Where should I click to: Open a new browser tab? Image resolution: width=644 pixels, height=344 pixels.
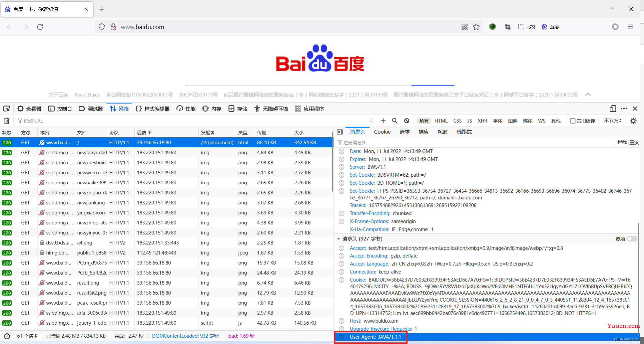point(102,9)
